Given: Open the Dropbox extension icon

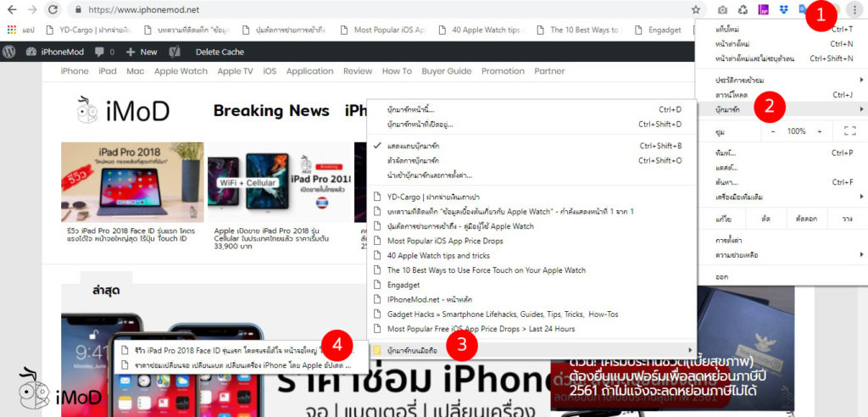Looking at the screenshot, I should click(783, 10).
